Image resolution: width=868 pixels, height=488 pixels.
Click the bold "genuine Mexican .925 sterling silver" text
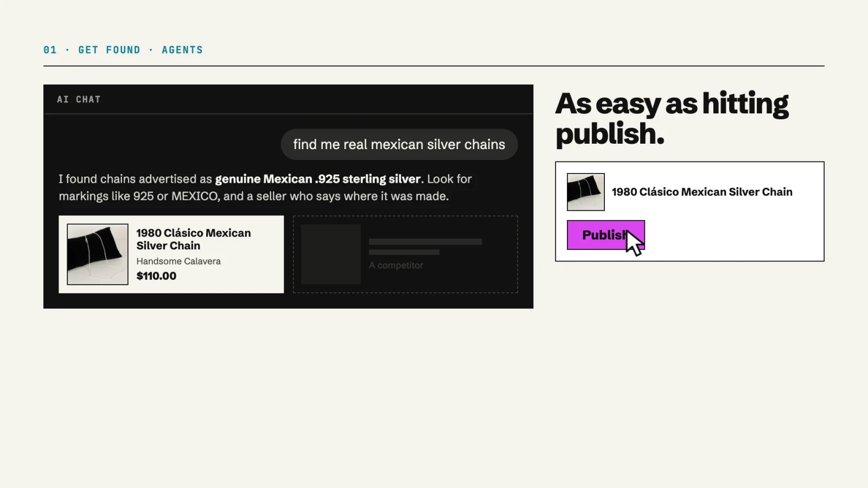tap(318, 179)
